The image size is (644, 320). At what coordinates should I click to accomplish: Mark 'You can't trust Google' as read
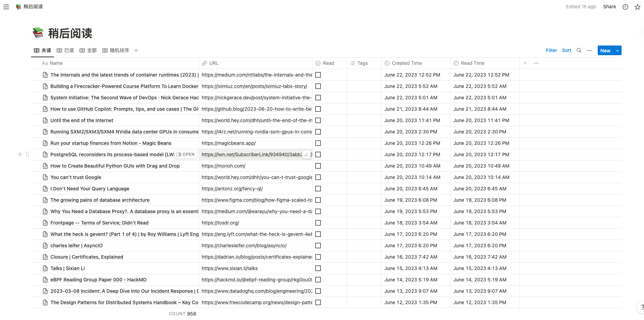tap(318, 177)
